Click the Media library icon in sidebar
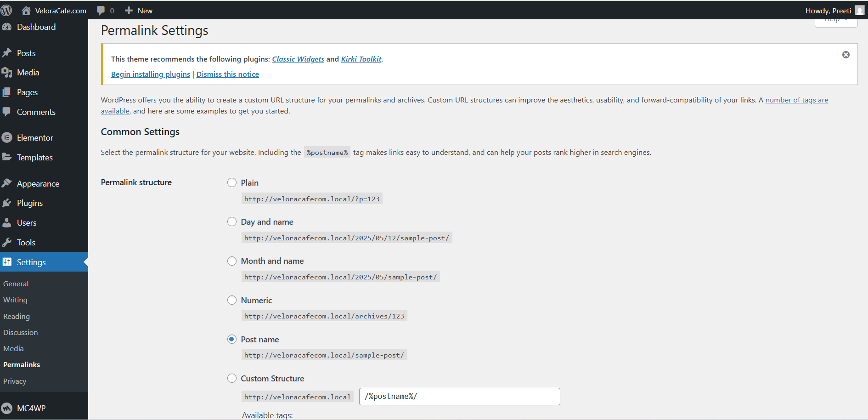The image size is (868, 420). pyautogui.click(x=7, y=72)
